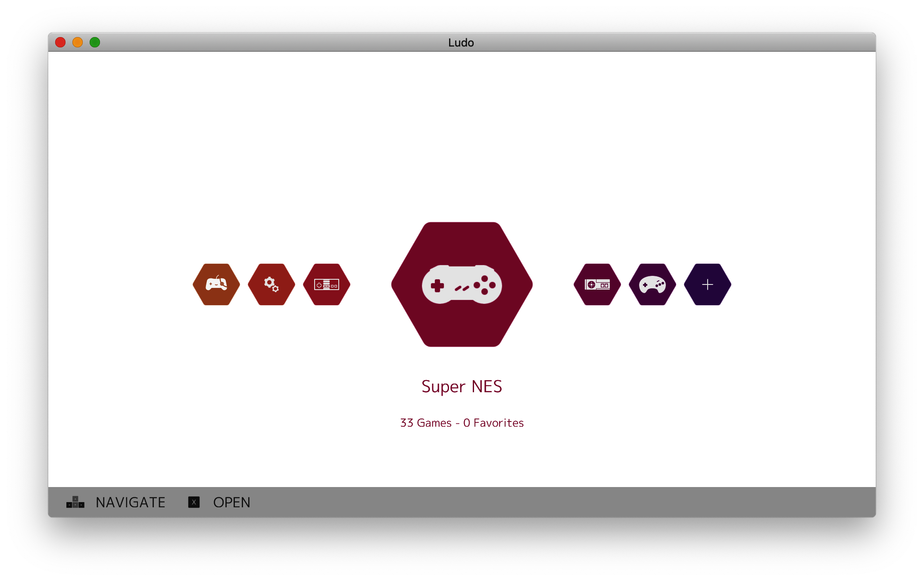Maximize Ludo using the green button

pos(95,42)
